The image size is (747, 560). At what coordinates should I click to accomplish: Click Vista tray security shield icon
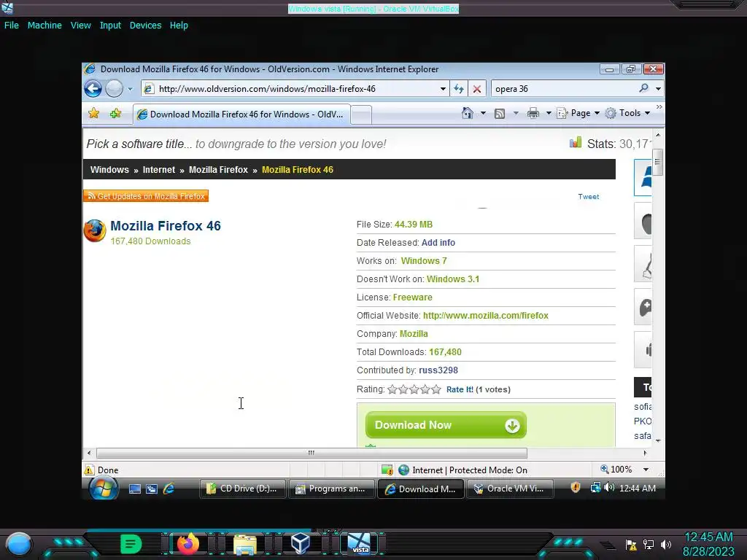click(576, 488)
